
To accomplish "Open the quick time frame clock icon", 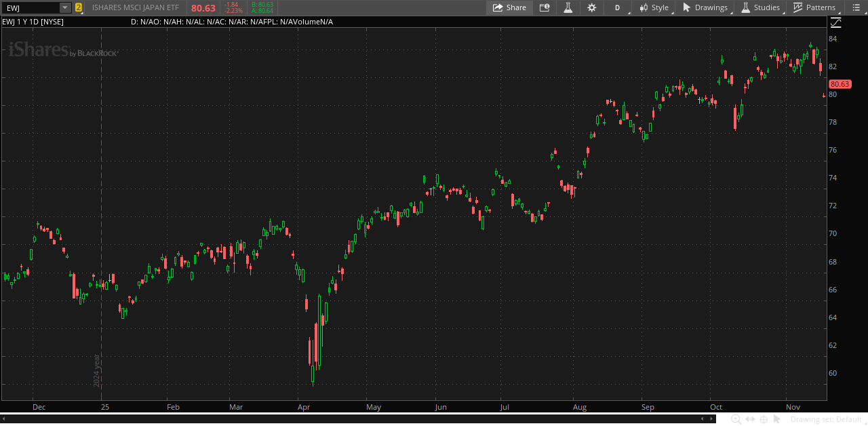I will (544, 7).
